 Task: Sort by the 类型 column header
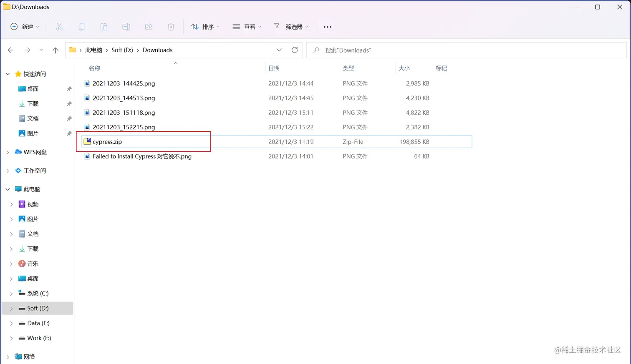pyautogui.click(x=348, y=68)
